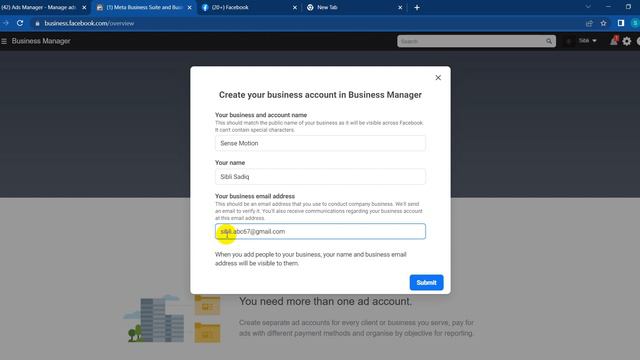Screen dimensions: 640x360
Task: Close the New Tab browser tab
Action: 400,7
